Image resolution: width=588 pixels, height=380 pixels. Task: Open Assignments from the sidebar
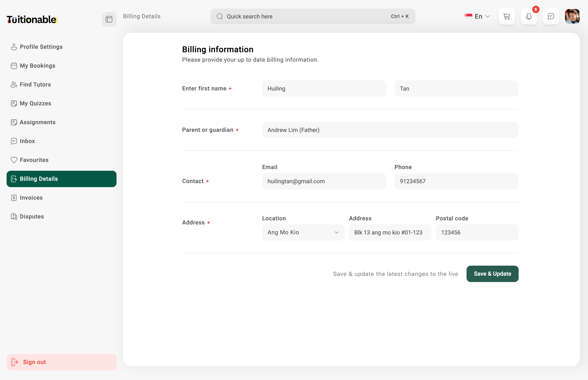point(37,122)
